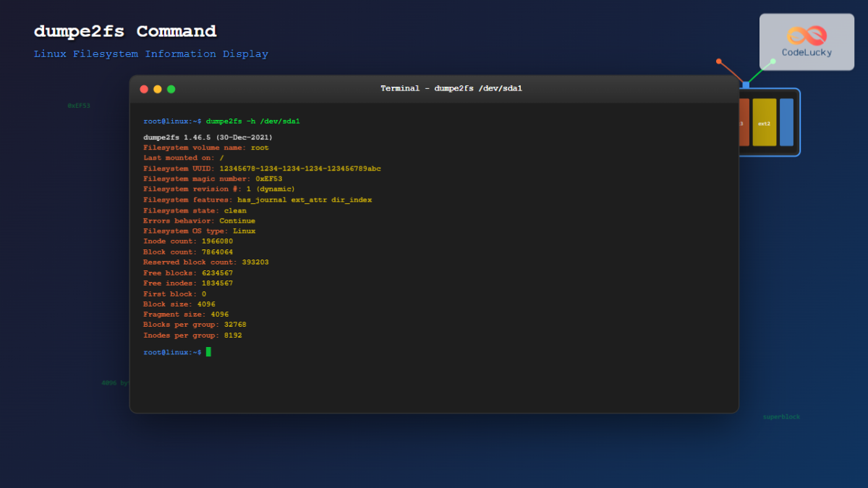This screenshot has height=488, width=868.
Task: Select the Terminal title bar tab
Action: [449, 88]
